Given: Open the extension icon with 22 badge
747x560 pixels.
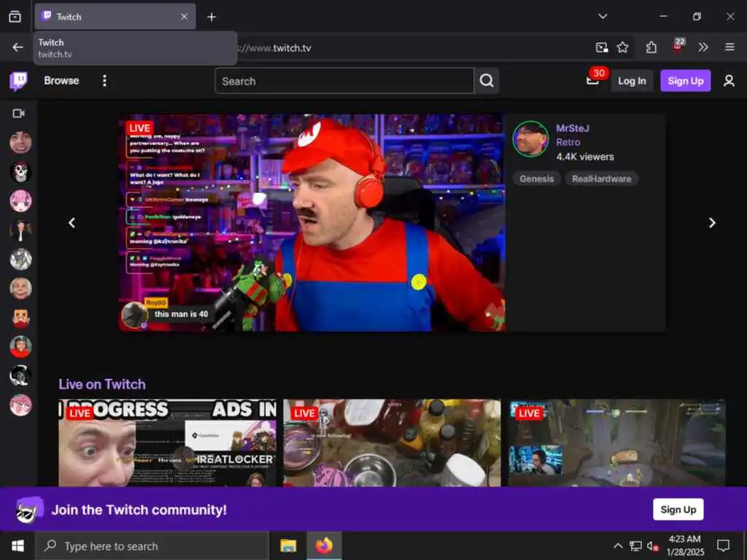Looking at the screenshot, I should [x=678, y=46].
